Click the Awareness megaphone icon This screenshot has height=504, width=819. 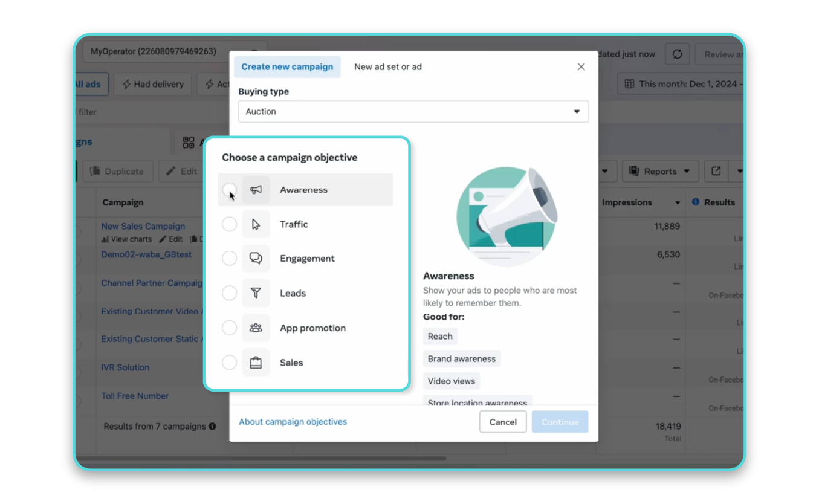click(256, 190)
